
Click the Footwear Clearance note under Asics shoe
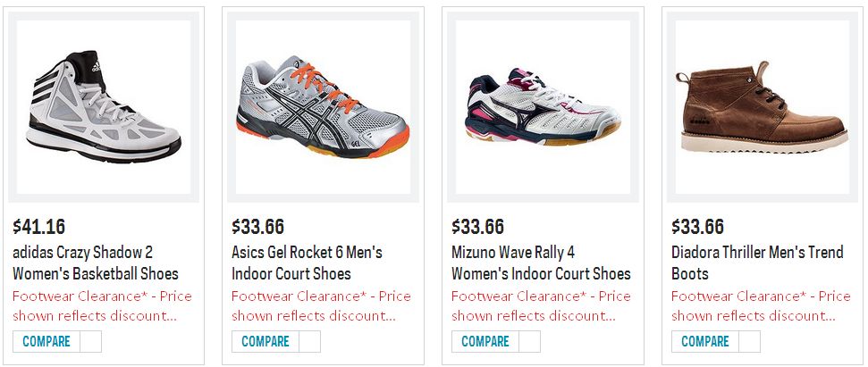321,306
